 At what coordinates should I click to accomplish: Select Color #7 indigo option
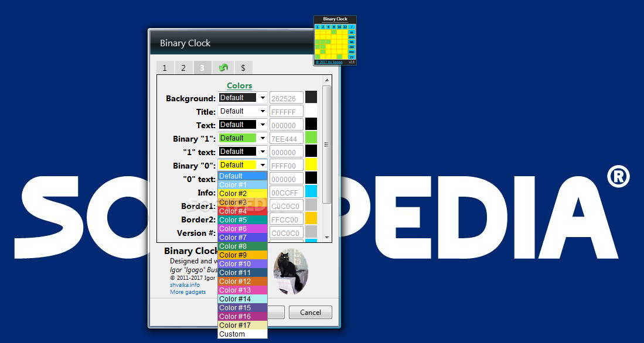click(x=243, y=238)
